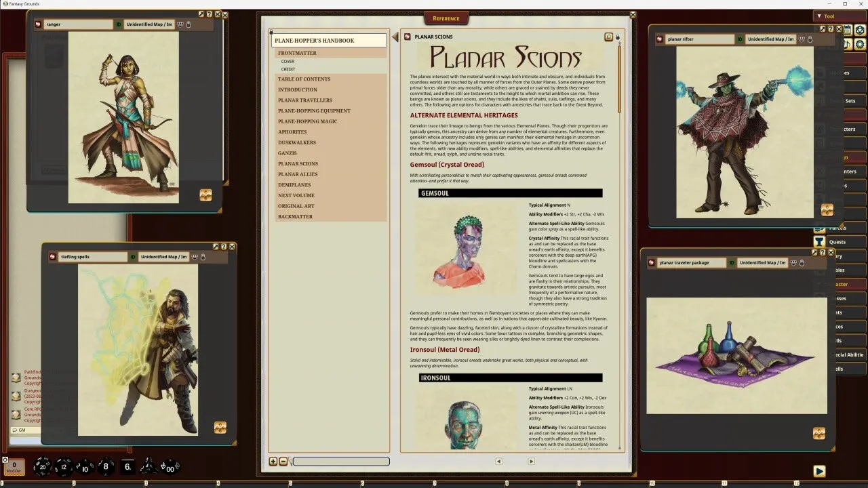Toggle the lock on tiefling spells image

(203, 257)
